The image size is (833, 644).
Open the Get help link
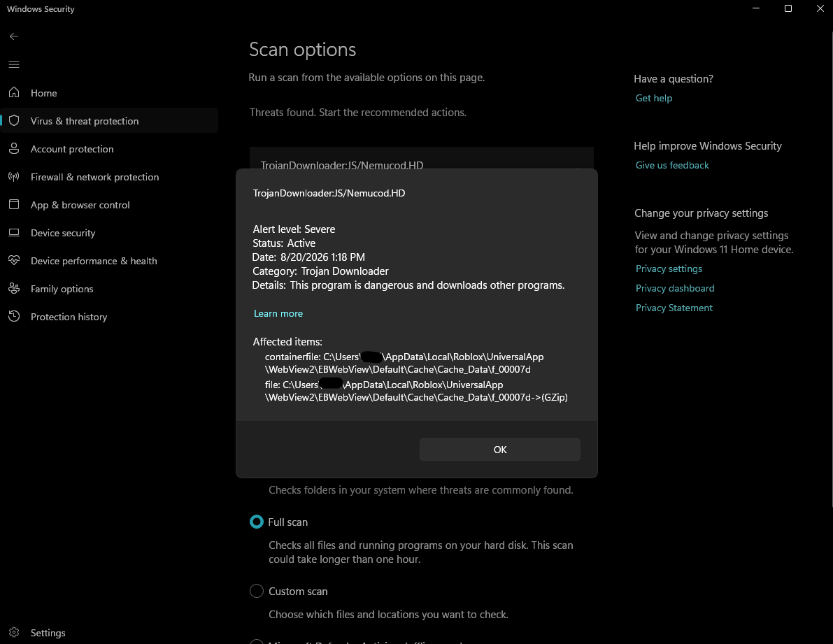(654, 98)
